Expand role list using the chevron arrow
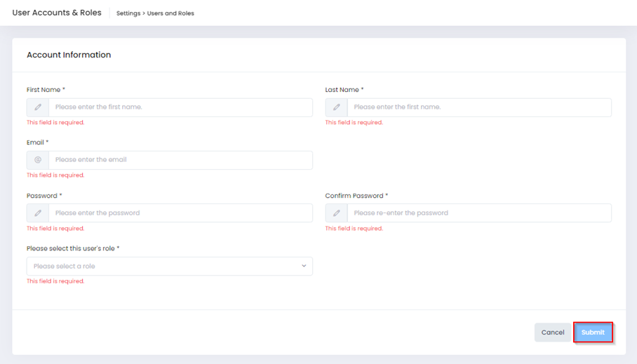The height and width of the screenshot is (364, 637). point(304,267)
